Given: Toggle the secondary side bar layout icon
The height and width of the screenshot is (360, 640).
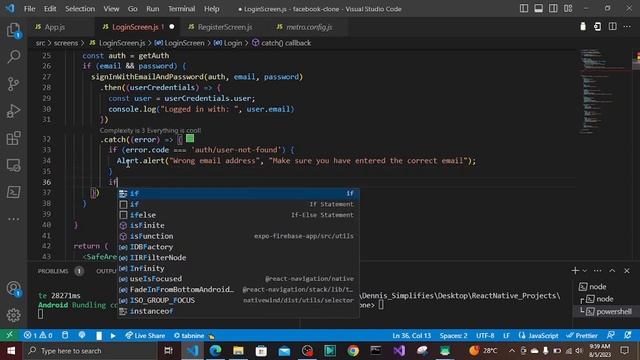Looking at the screenshot, I should click(553, 9).
